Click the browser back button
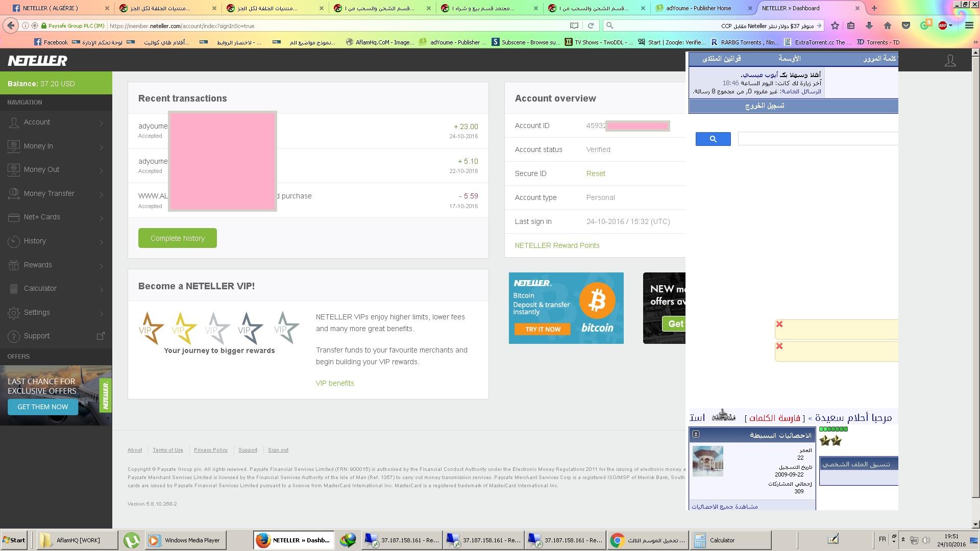Screen dimensions: 980x551 click(x=11, y=26)
